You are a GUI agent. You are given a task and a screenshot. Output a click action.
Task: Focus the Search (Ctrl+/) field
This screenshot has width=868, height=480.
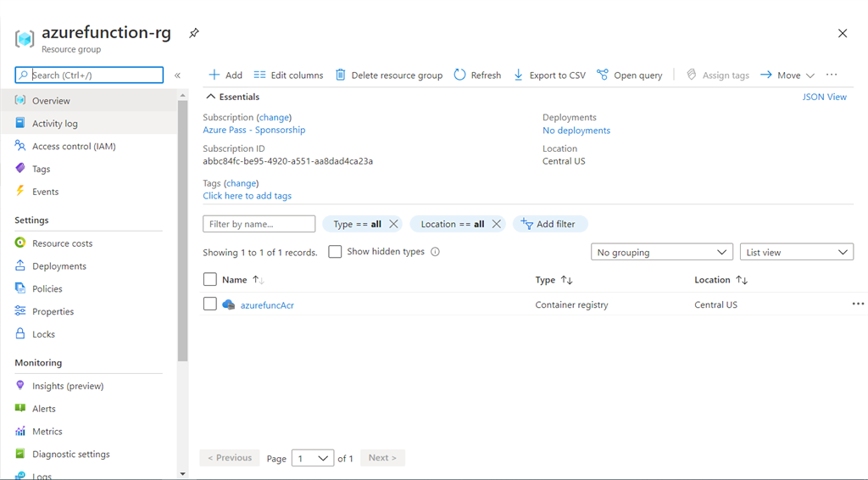click(x=89, y=75)
